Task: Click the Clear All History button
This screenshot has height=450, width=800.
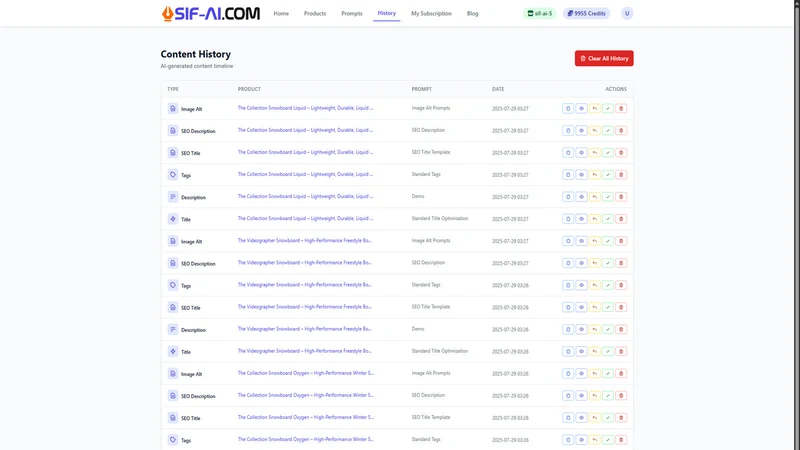Action: 604,58
